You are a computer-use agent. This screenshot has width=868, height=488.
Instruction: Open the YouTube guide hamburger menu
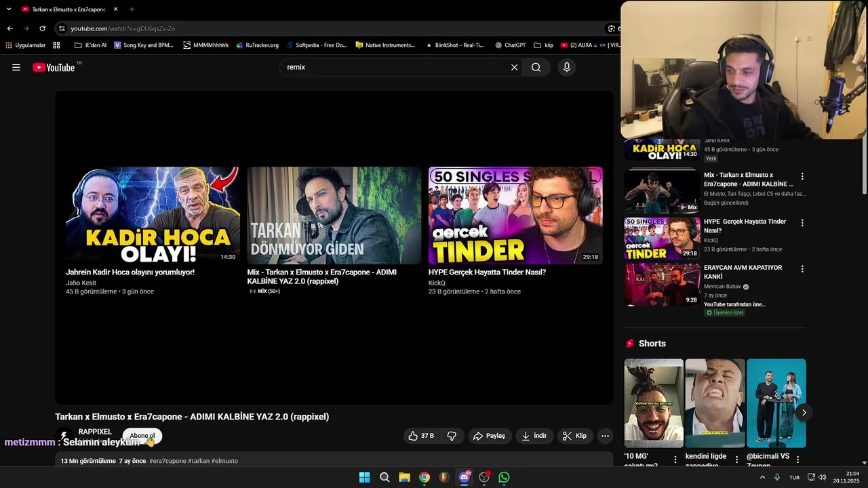(x=16, y=67)
